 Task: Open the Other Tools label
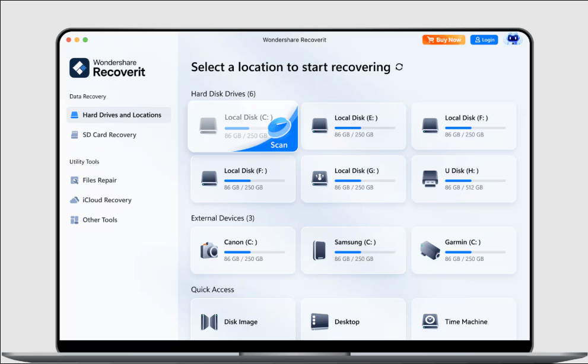[100, 220]
